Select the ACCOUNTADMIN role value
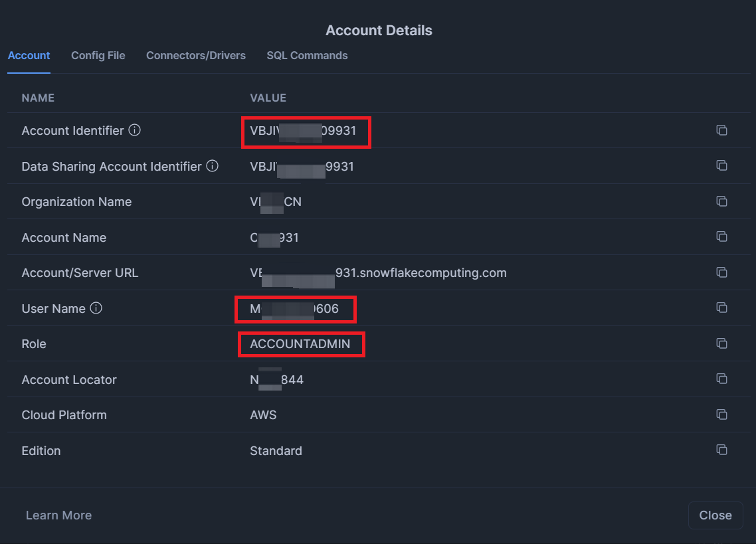 pos(300,344)
